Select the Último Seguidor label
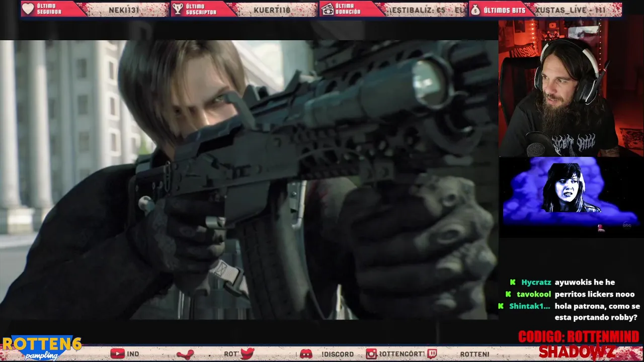644x362 pixels. (49, 9)
